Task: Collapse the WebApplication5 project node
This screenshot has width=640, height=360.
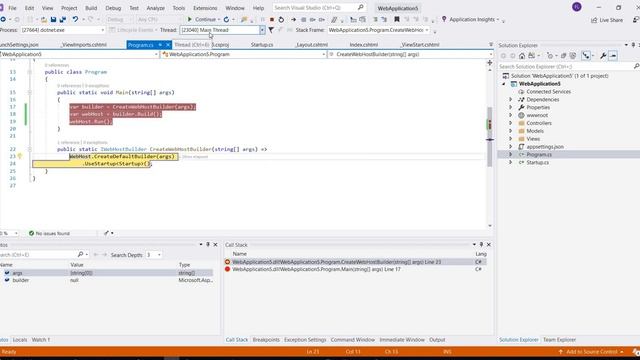Action: [504, 84]
